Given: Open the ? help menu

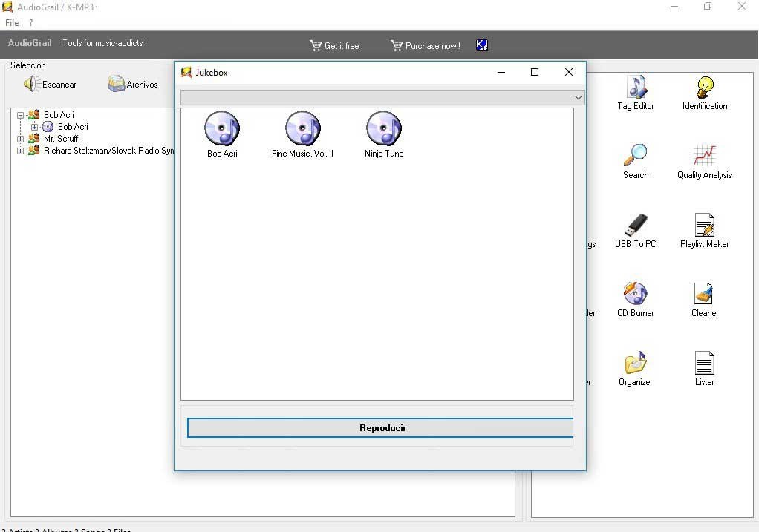Looking at the screenshot, I should coord(30,23).
